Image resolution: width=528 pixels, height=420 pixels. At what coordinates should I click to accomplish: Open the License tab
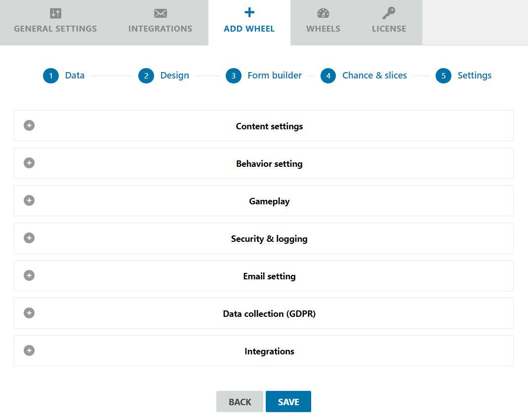point(389,23)
